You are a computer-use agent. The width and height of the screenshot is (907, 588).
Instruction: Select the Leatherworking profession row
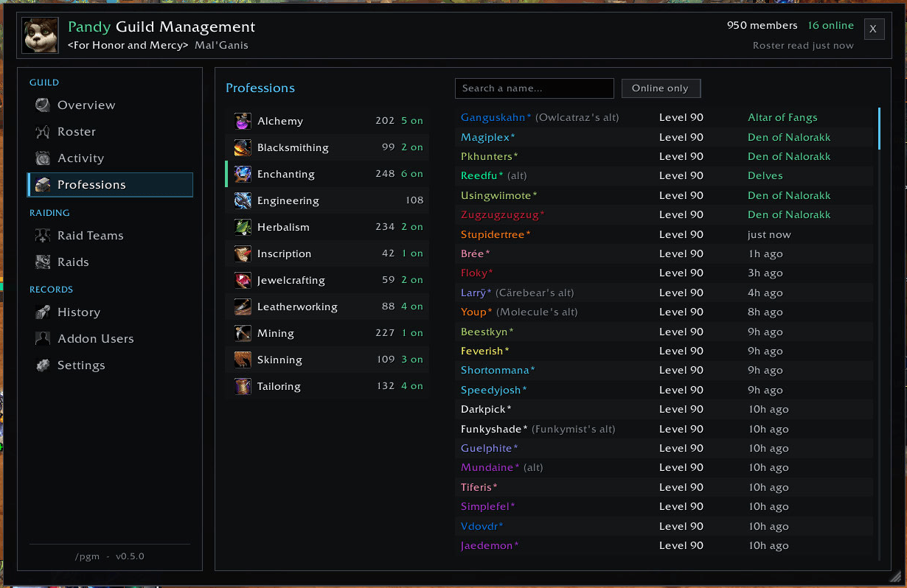click(327, 307)
